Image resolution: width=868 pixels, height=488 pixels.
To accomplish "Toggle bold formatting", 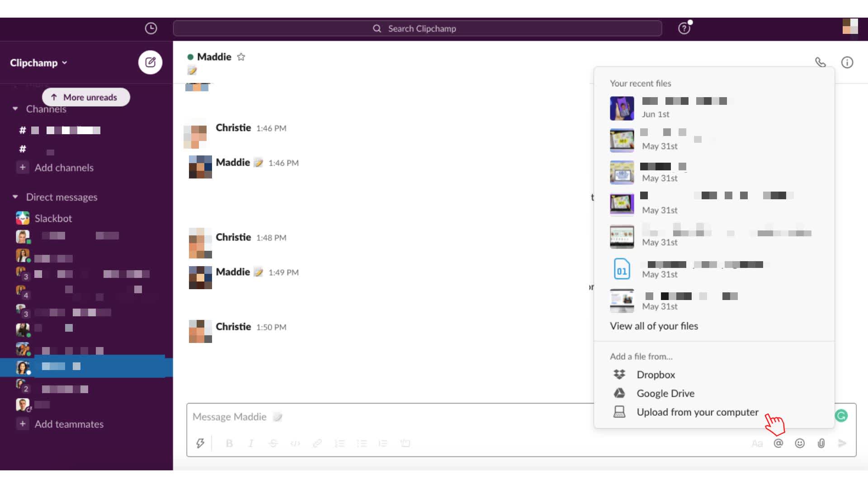I will [229, 443].
